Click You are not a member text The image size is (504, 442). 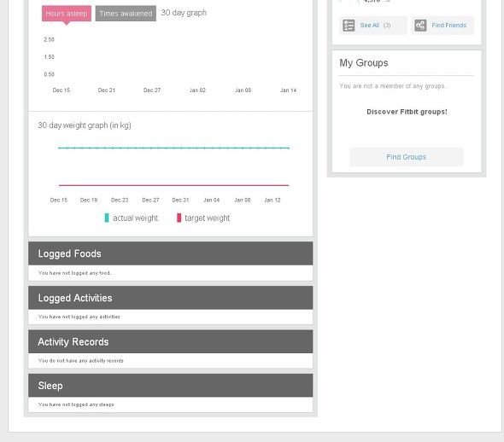[x=392, y=86]
